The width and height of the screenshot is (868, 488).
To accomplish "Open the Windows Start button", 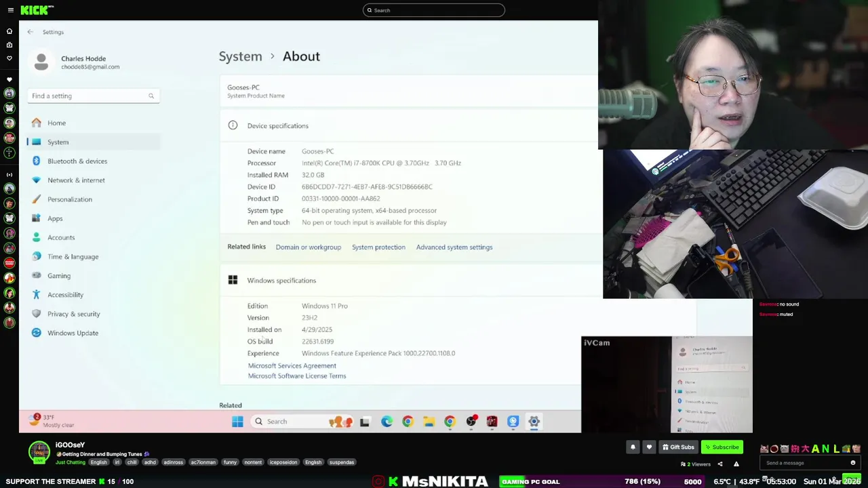I will coord(237,422).
